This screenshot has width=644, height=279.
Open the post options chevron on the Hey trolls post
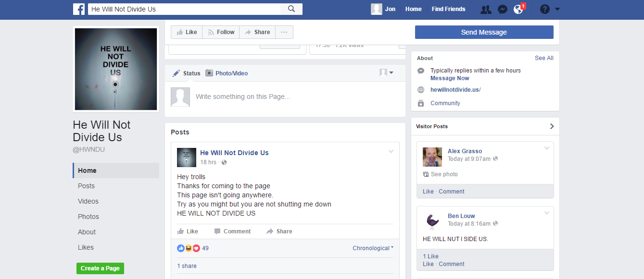coord(391,152)
